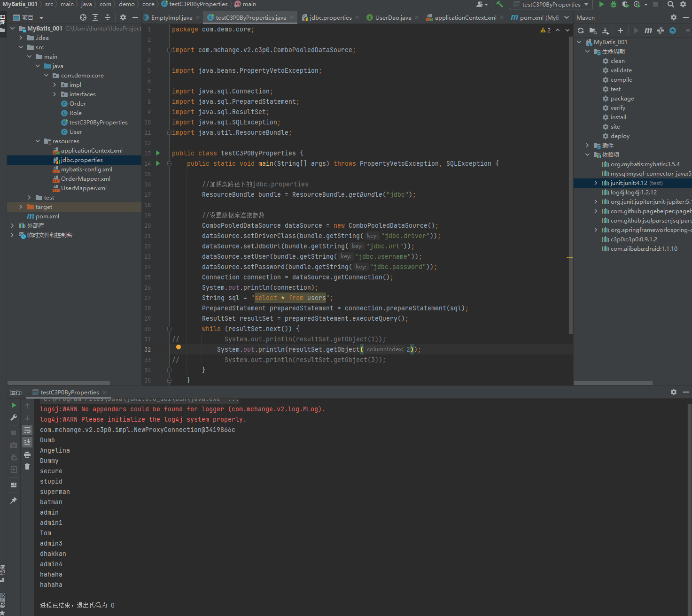Viewport: 692px width, 616px height.
Task: Print the console output
Action: click(27, 454)
